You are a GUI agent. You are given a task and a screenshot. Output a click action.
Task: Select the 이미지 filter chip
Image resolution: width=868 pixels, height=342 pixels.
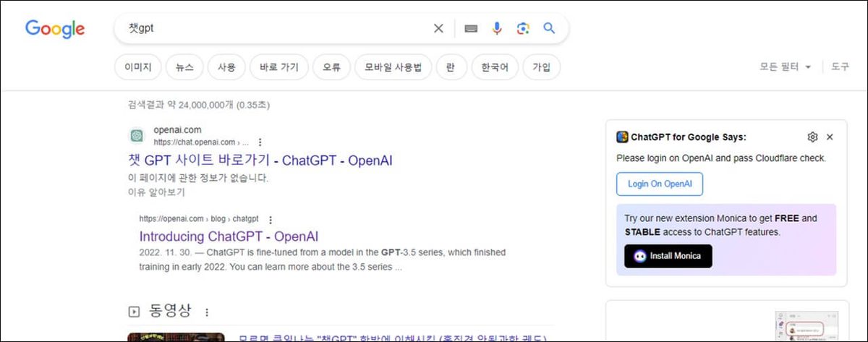(137, 67)
